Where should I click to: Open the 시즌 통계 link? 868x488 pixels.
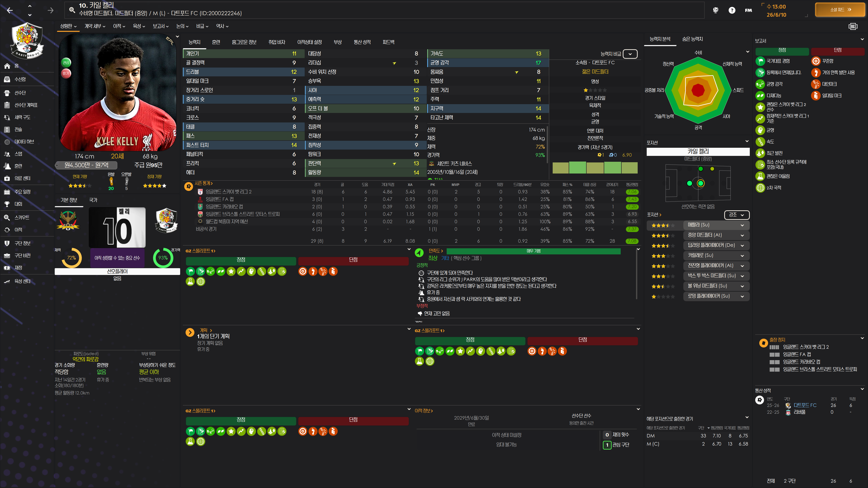[203, 183]
